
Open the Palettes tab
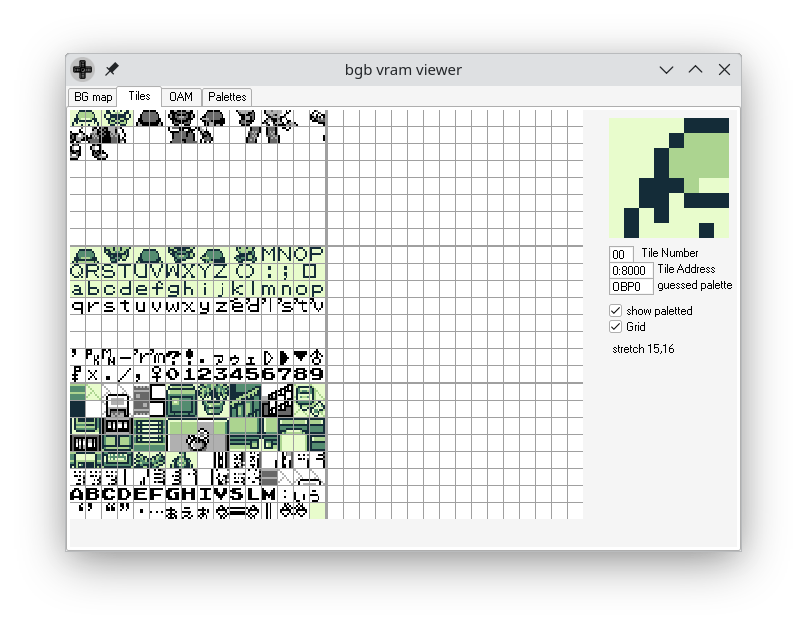(x=227, y=97)
